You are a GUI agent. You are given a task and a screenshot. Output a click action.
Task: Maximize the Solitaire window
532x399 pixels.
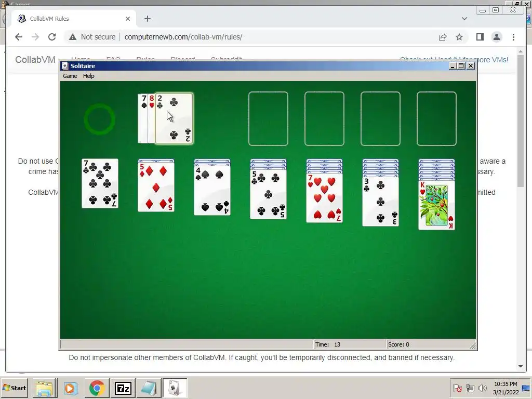[x=461, y=66]
